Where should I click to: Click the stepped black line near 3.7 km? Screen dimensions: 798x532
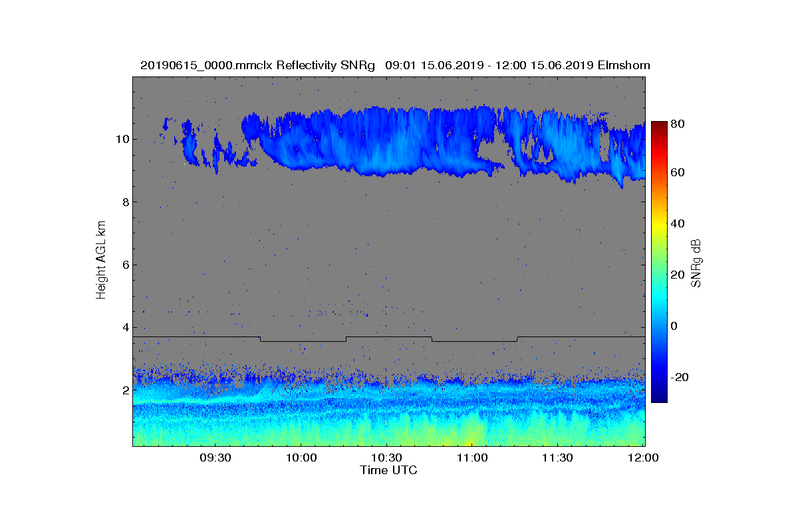pyautogui.click(x=389, y=338)
